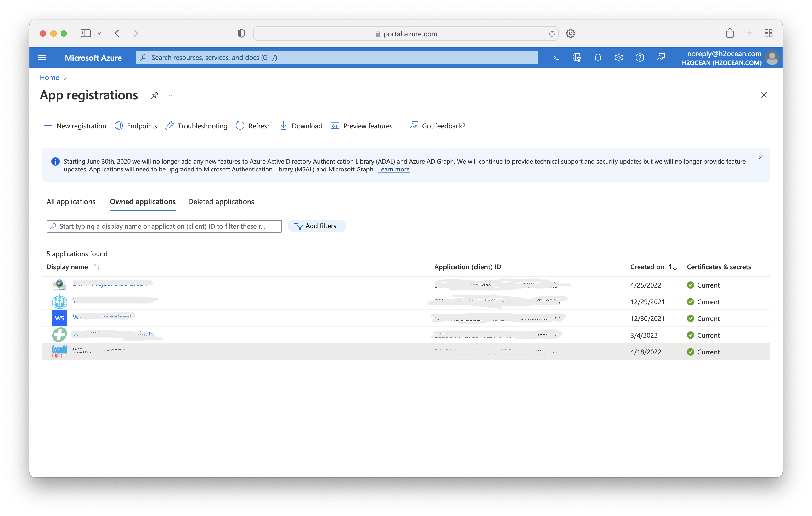Open Preview features
Viewport: 812px width, 516px height.
[362, 126]
